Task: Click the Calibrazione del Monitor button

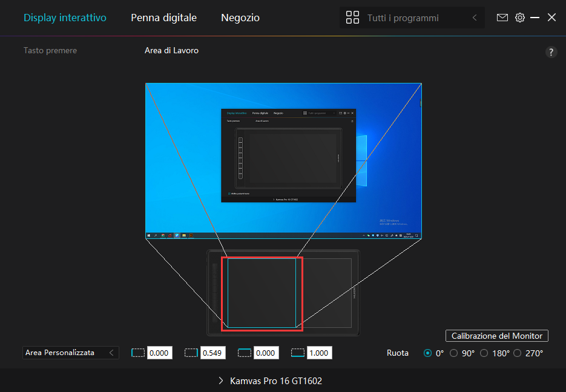Action: click(x=496, y=336)
